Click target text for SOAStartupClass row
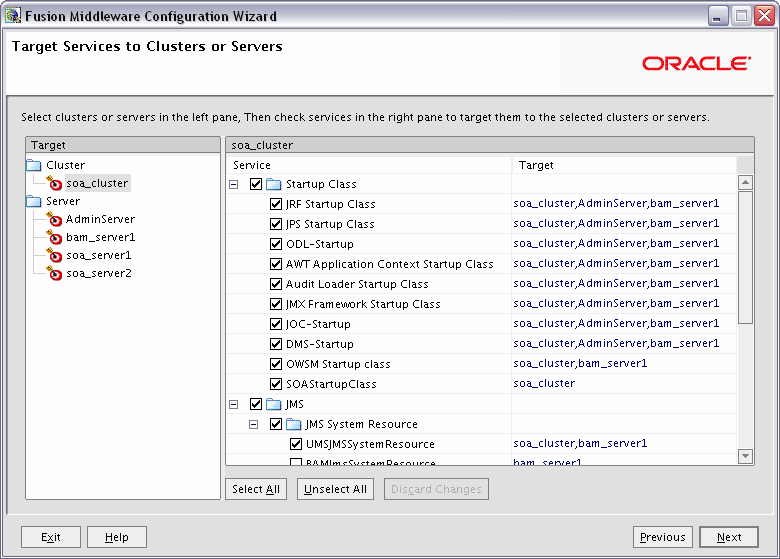The image size is (780, 559). (x=544, y=383)
